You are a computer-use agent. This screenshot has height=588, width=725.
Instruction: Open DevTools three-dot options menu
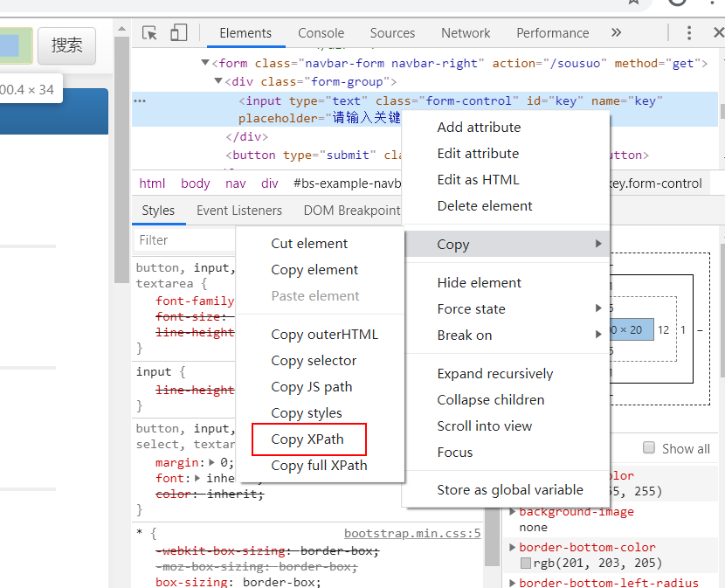(689, 33)
